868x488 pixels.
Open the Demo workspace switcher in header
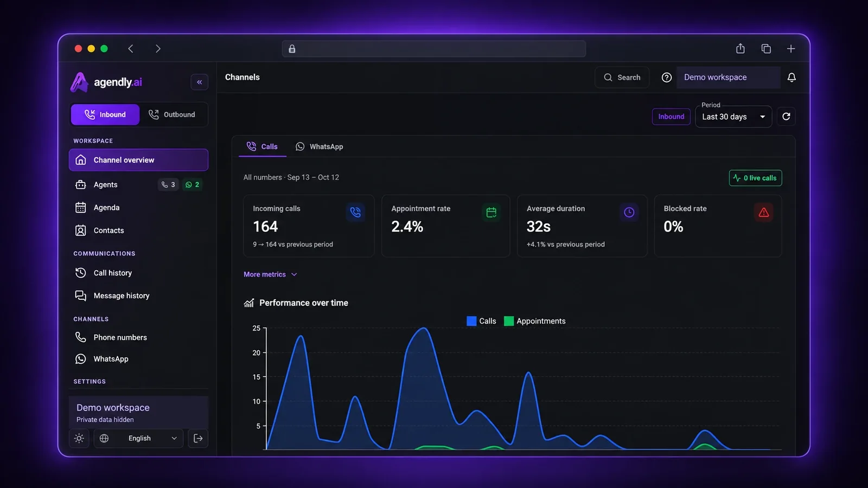point(728,78)
